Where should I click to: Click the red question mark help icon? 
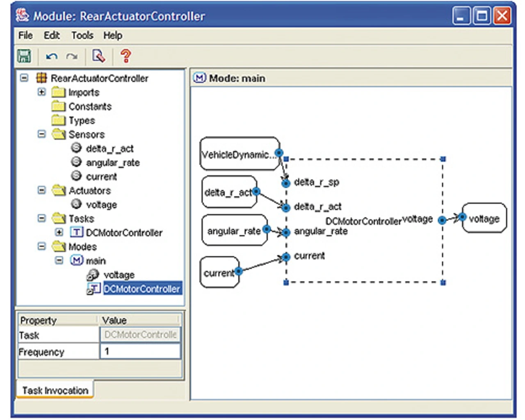[126, 56]
